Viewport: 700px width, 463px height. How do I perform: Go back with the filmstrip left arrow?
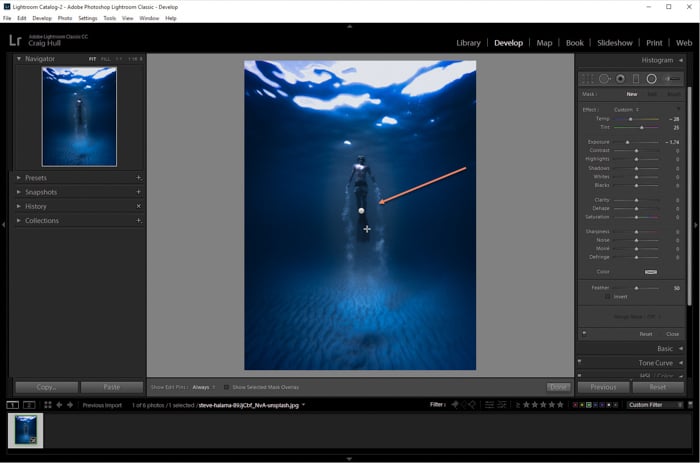[x=59, y=405]
